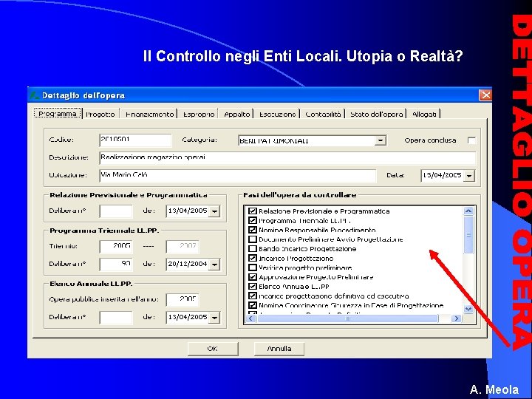Click the Ubicazione text field
The height and width of the screenshot is (399, 532).
pos(237,175)
